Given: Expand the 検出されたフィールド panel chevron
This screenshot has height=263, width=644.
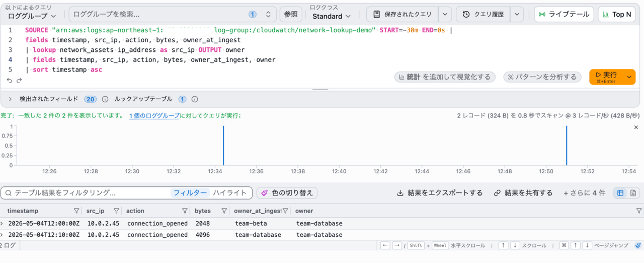Looking at the screenshot, I should 10,99.
